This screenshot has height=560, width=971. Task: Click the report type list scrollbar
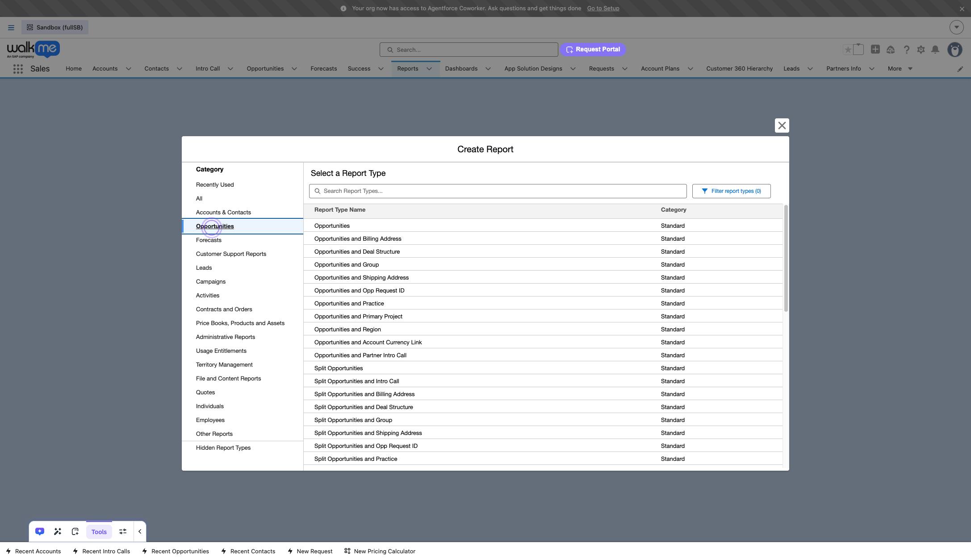click(786, 258)
